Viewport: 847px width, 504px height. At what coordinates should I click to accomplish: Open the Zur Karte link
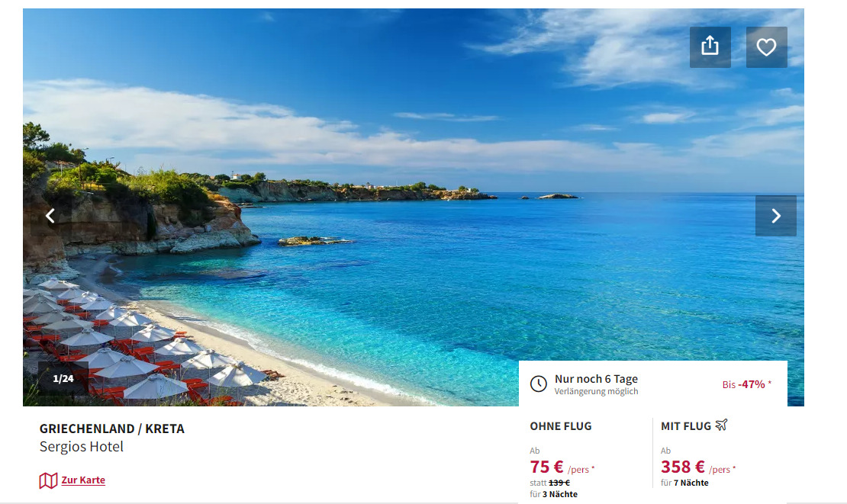[x=83, y=480]
